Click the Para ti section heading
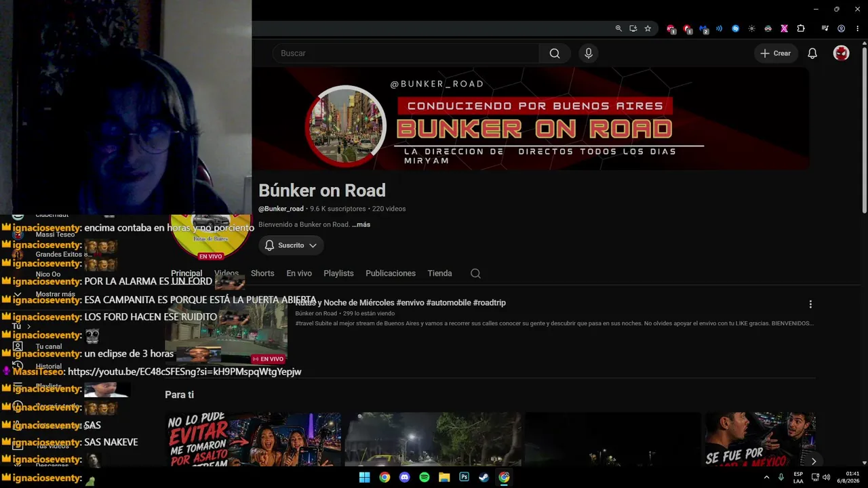Screen dimensions: 868x488 tap(179, 394)
